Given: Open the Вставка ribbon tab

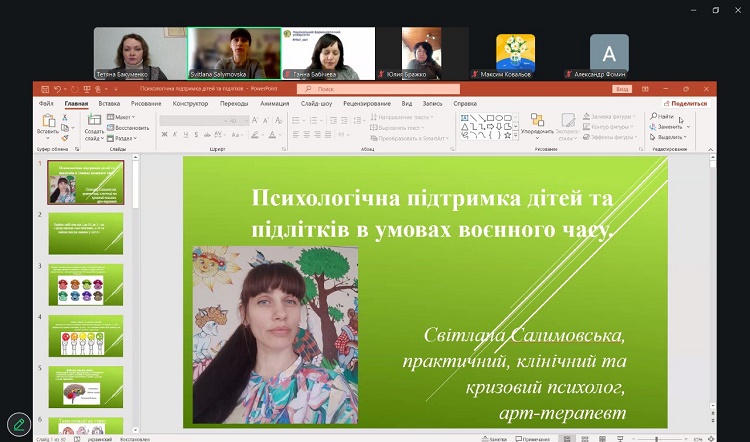Looking at the screenshot, I should (x=110, y=103).
